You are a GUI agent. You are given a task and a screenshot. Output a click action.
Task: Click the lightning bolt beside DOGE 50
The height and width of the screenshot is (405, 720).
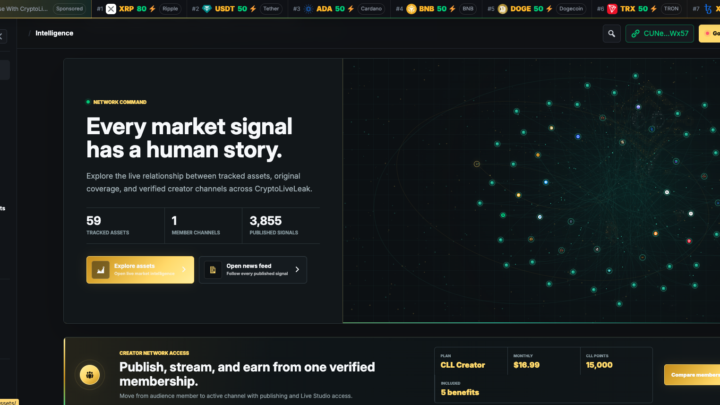pos(549,9)
